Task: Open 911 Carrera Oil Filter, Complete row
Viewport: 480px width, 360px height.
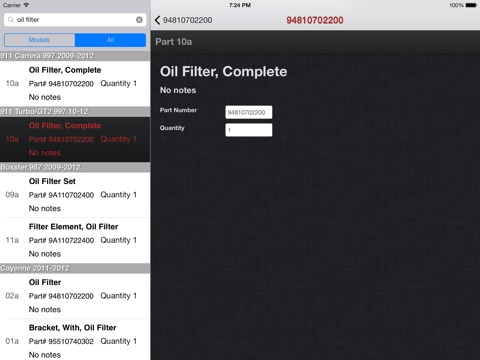Action: (x=75, y=84)
